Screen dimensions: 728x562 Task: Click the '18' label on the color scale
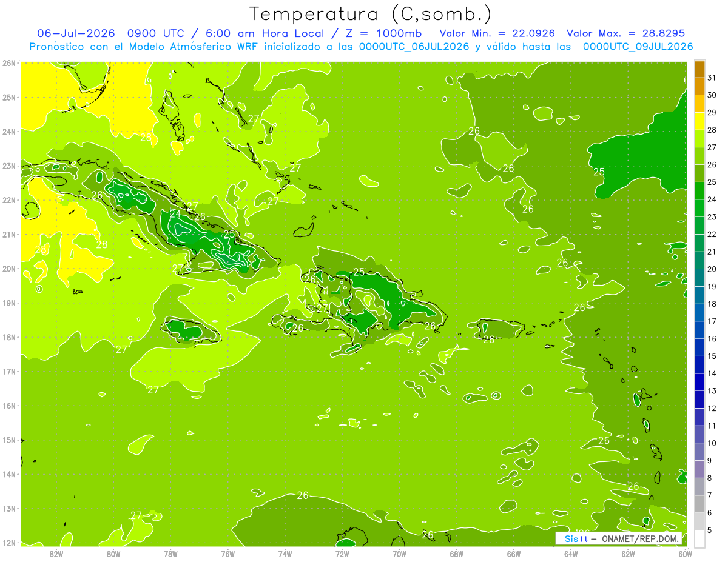pyautogui.click(x=712, y=304)
